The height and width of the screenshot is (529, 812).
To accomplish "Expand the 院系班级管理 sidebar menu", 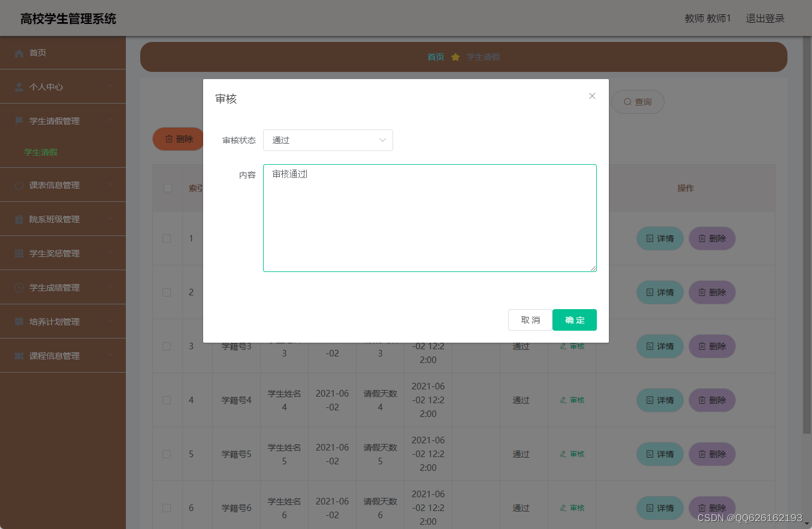I will point(63,219).
